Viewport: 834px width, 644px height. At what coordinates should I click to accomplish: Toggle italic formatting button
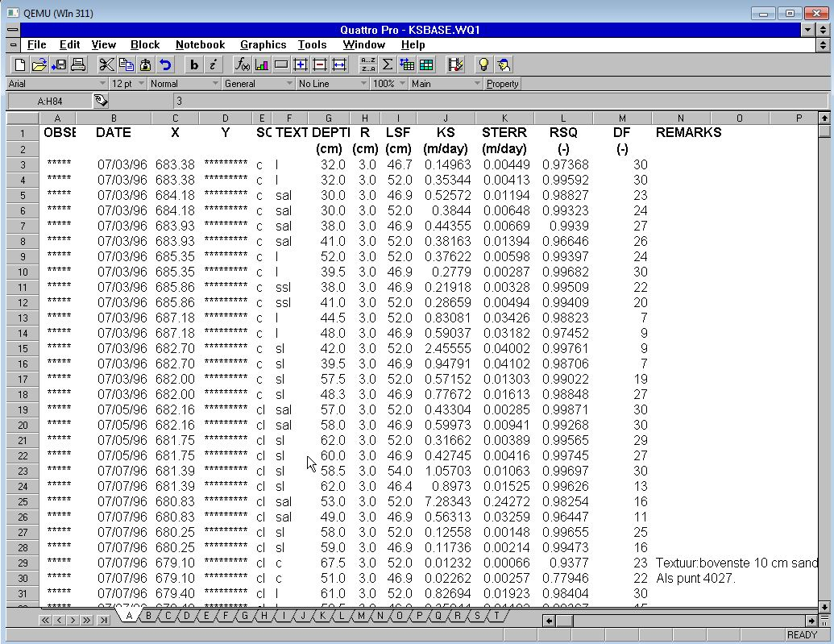214,65
